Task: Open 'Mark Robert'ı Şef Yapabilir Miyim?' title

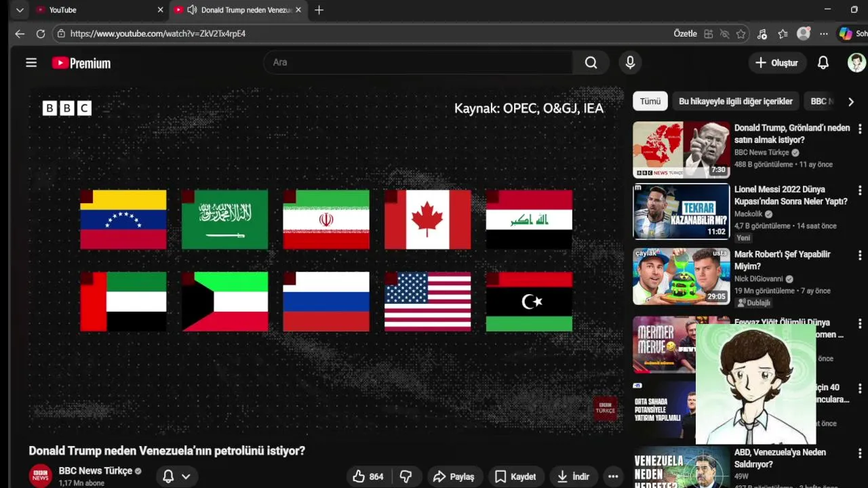Action: [x=783, y=260]
